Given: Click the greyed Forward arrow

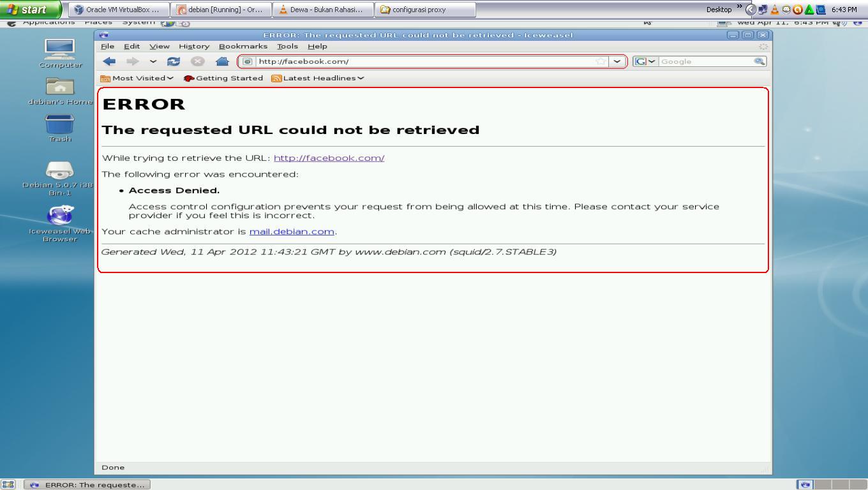Looking at the screenshot, I should pos(132,61).
